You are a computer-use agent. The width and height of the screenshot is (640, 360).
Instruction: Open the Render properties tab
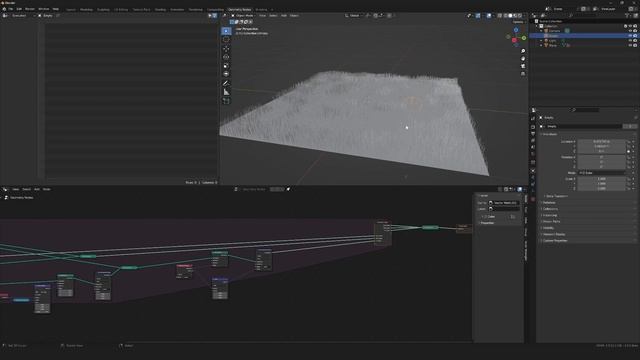click(x=533, y=127)
